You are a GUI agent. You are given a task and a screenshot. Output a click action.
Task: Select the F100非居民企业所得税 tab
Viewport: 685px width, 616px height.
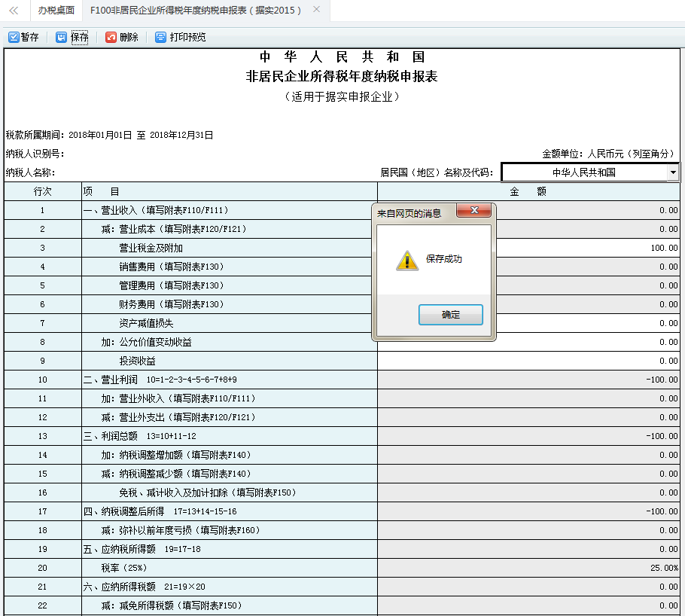pos(198,11)
